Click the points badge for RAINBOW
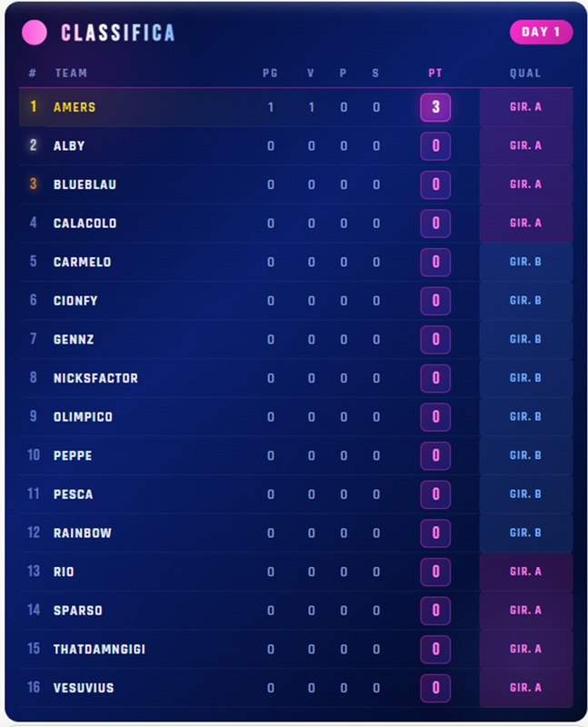Image resolution: width=588 pixels, height=727 pixels. 435,533
